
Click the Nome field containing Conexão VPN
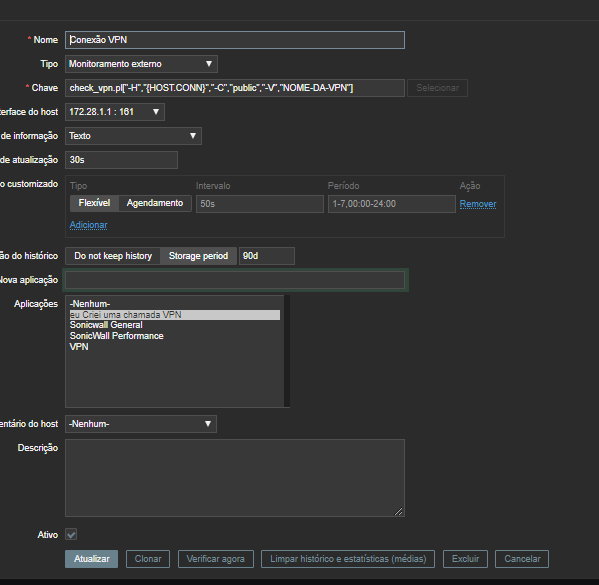(x=235, y=40)
